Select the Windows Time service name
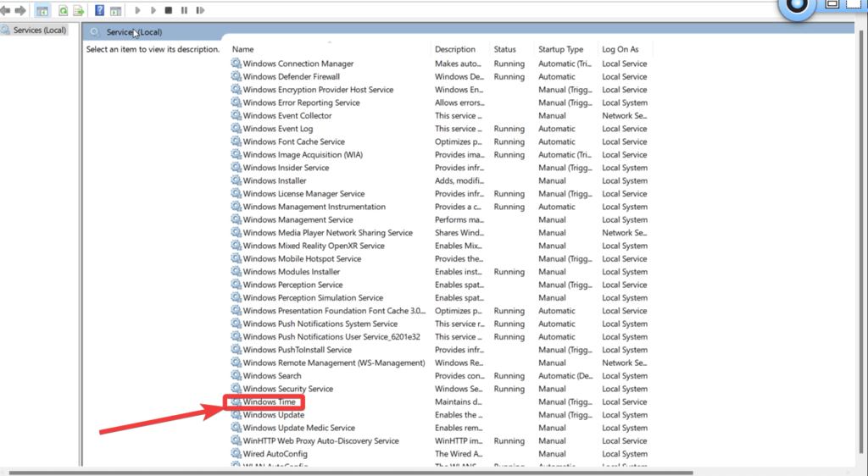This screenshot has width=868, height=476. pos(269,402)
